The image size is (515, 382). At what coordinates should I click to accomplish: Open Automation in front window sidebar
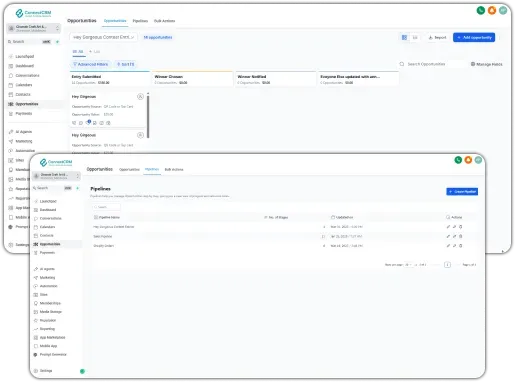(46, 286)
